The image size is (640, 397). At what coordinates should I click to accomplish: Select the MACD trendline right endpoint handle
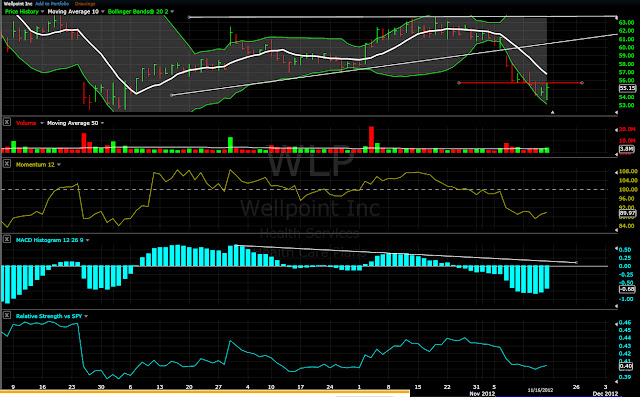tap(576, 262)
